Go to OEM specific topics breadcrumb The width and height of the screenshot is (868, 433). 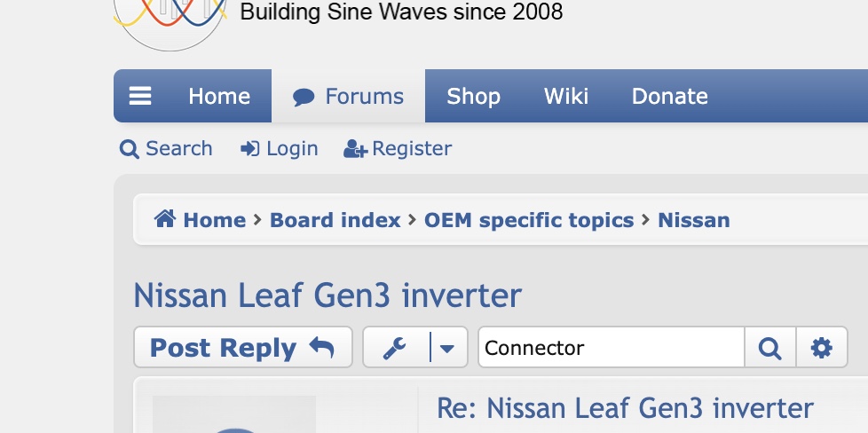pos(529,220)
